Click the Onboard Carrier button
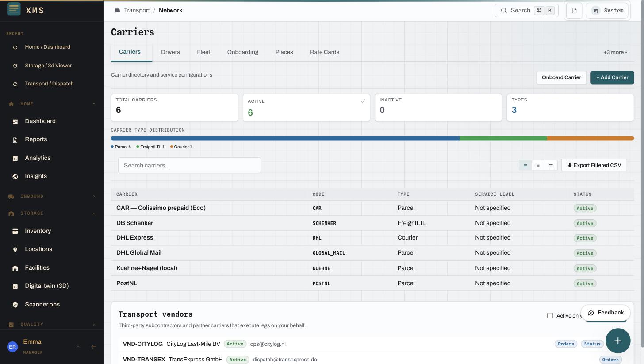 pyautogui.click(x=561, y=77)
